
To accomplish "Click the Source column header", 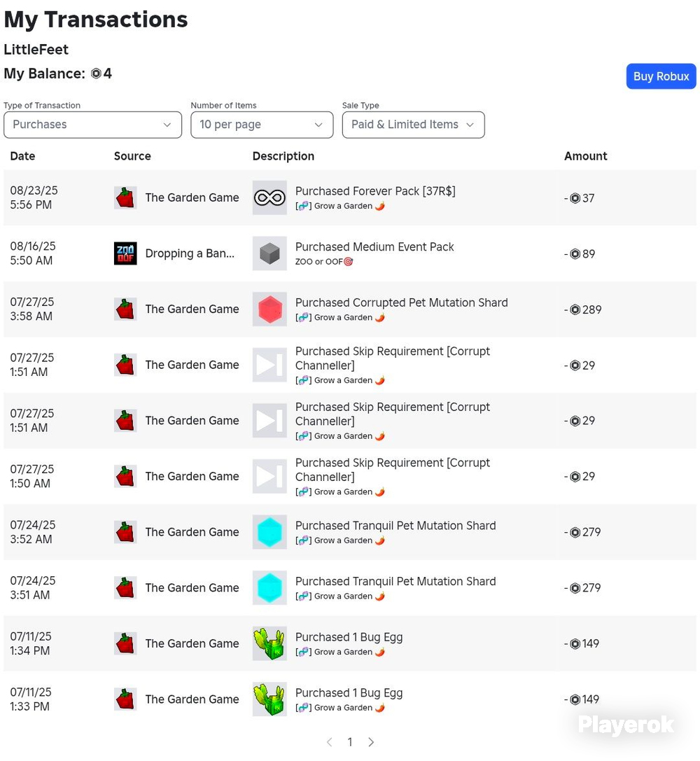I will [132, 156].
